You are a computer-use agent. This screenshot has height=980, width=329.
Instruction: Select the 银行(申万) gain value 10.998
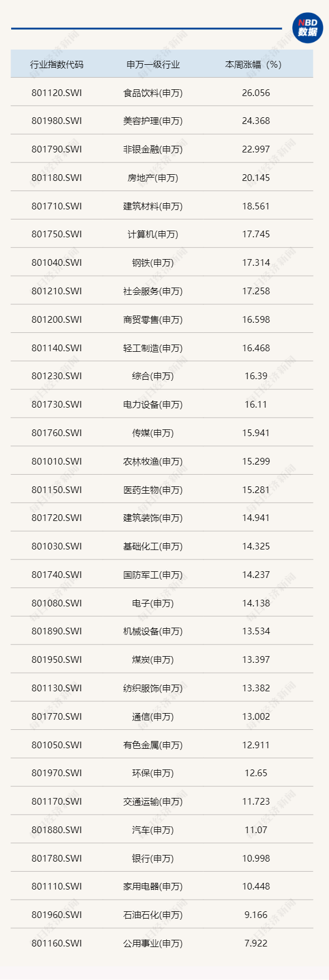(256, 859)
